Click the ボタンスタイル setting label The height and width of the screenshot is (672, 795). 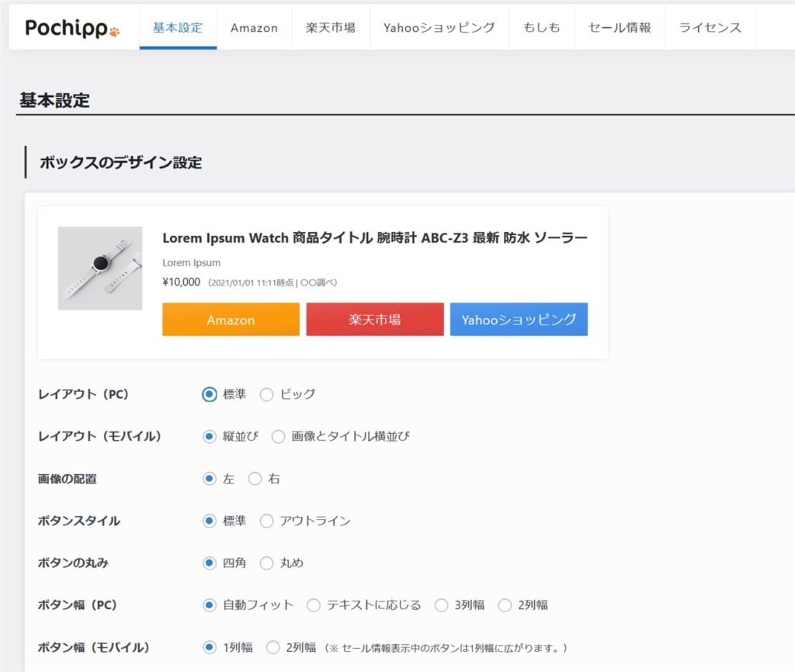click(79, 521)
